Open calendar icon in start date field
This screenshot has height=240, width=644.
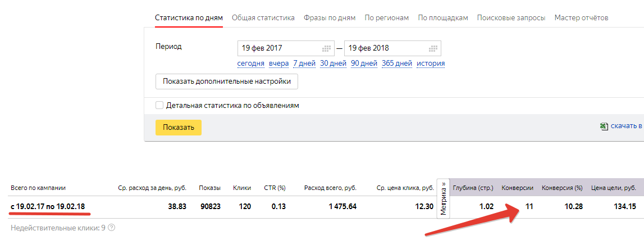tap(327, 48)
